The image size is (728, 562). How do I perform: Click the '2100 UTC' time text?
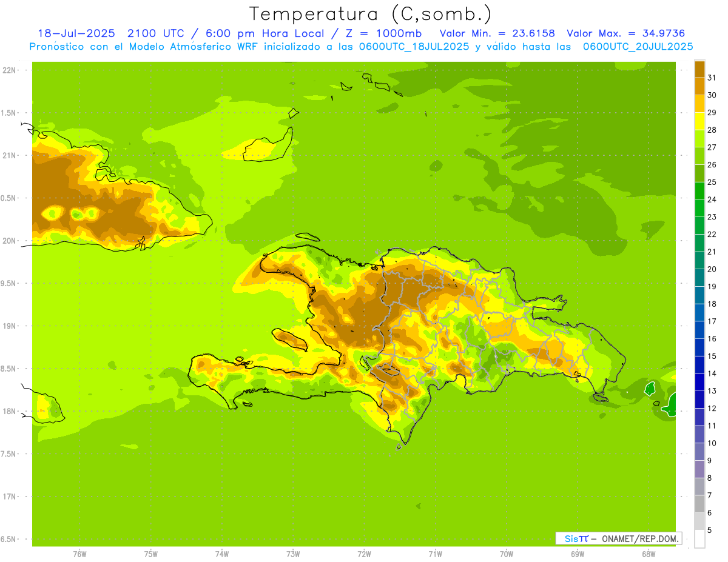(x=156, y=33)
